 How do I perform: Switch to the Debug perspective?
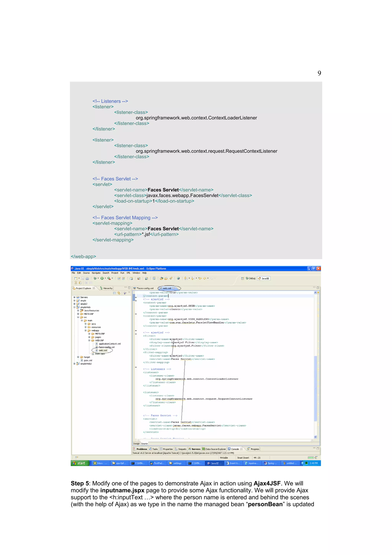pos(251,278)
